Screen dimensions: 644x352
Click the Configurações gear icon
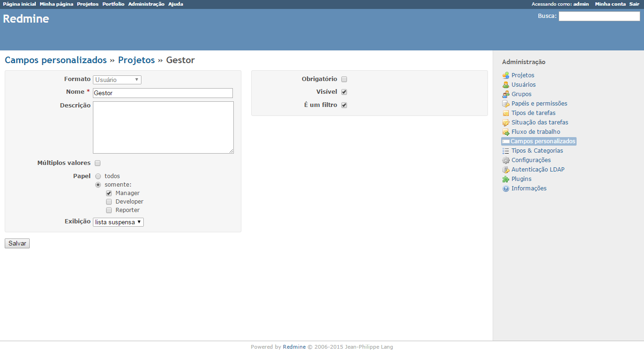point(506,160)
